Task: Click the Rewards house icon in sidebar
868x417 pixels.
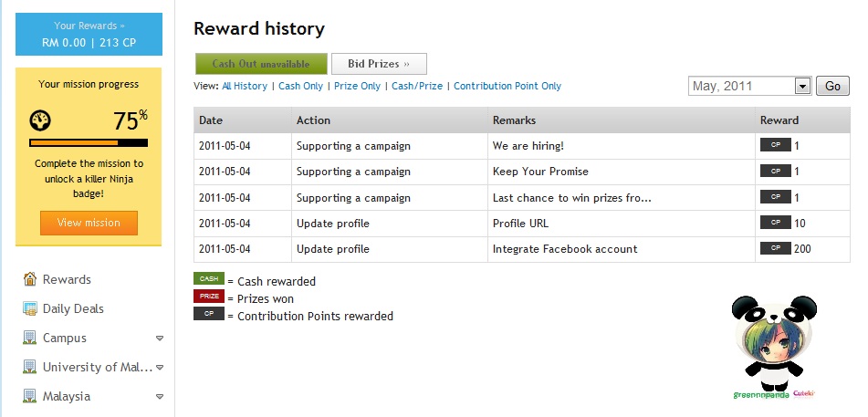Action: pos(30,279)
